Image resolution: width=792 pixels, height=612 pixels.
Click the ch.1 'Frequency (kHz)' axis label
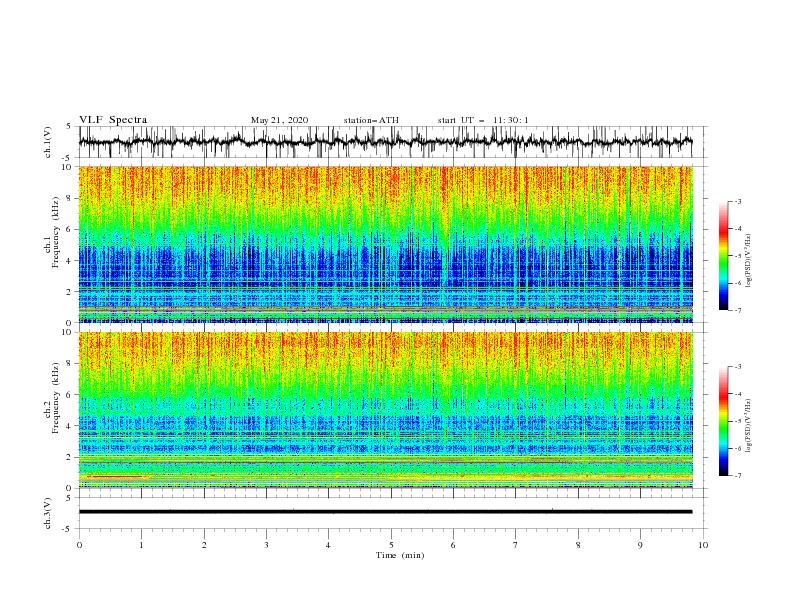(56, 233)
